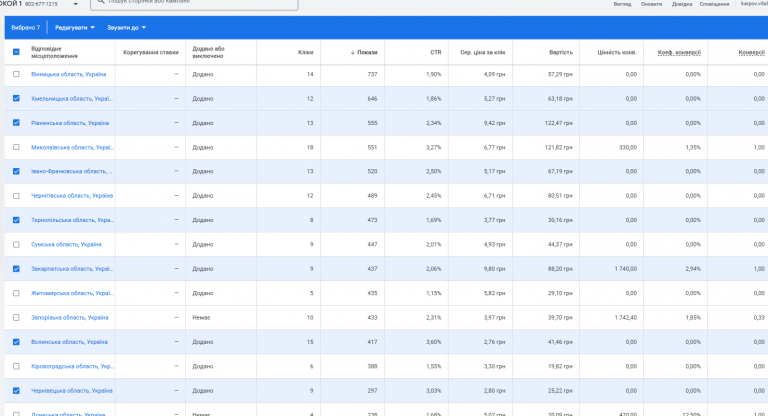Click the 3,60% CTR cell
768x416 pixels.
433,342
